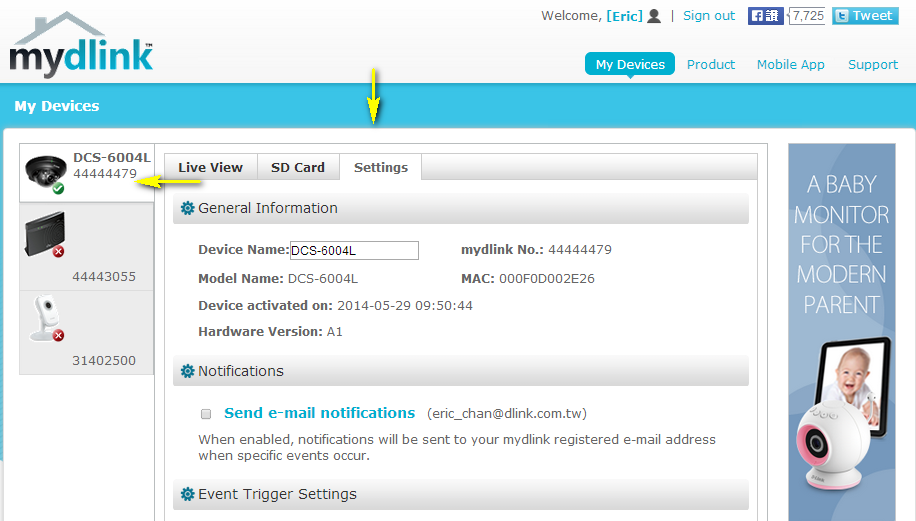Click the Device Name text field
Image resolution: width=916 pixels, height=521 pixels.
(354, 250)
